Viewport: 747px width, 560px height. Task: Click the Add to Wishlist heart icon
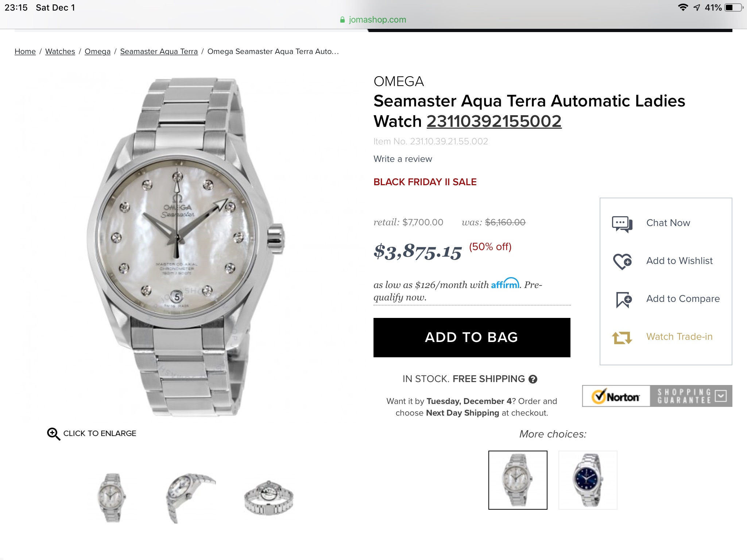pos(622,261)
